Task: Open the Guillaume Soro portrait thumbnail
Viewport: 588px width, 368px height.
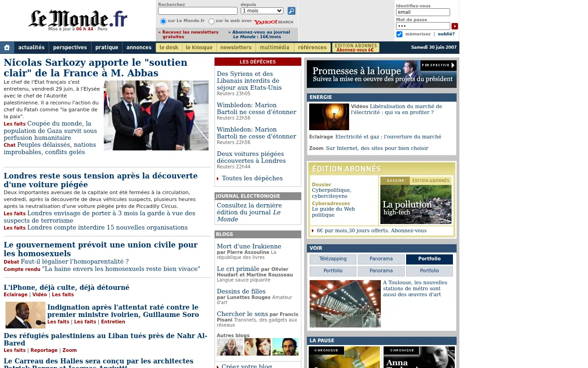Action: 25,315
